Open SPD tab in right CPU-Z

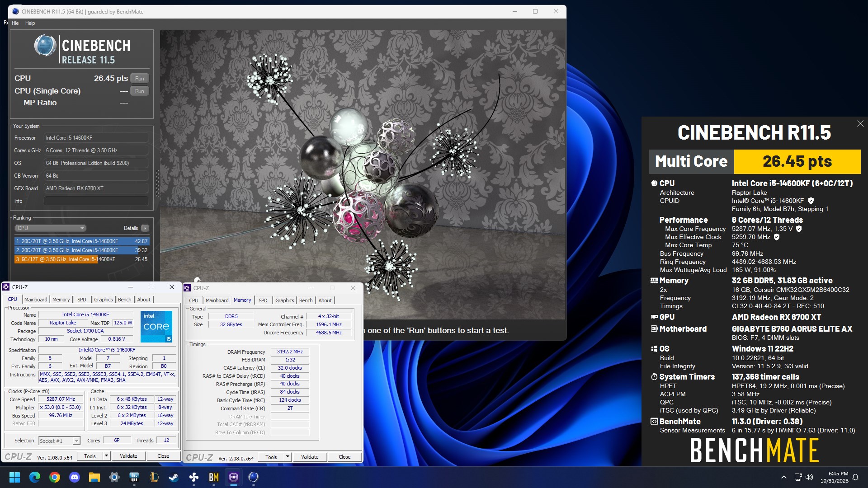point(263,300)
